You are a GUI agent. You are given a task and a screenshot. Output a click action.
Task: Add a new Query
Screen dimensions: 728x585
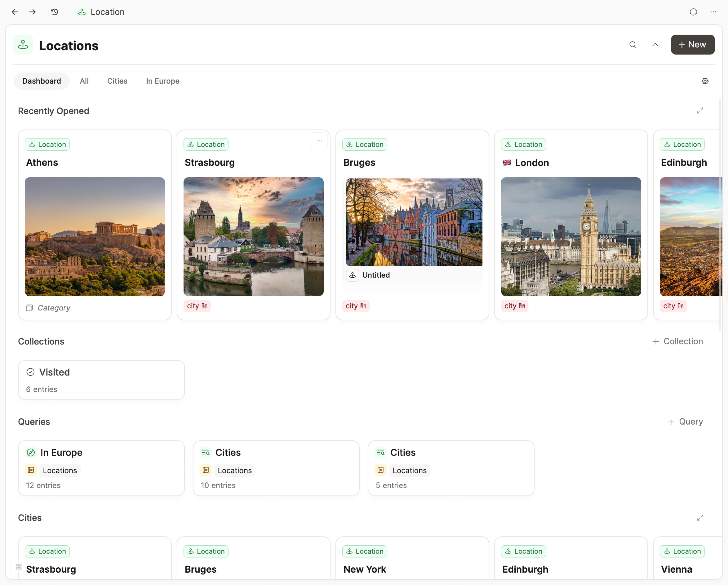pos(685,422)
